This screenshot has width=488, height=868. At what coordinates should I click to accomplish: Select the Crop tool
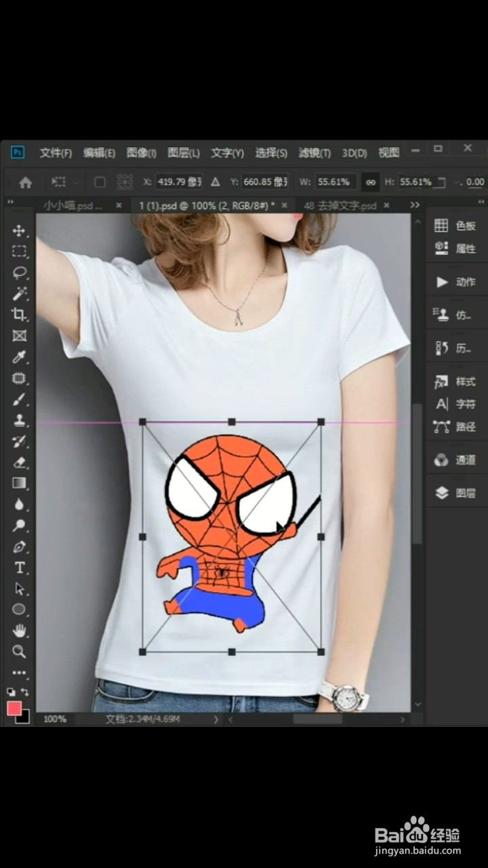point(19,315)
